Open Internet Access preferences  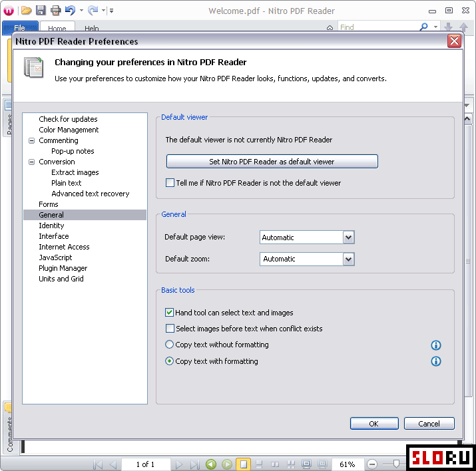point(64,247)
